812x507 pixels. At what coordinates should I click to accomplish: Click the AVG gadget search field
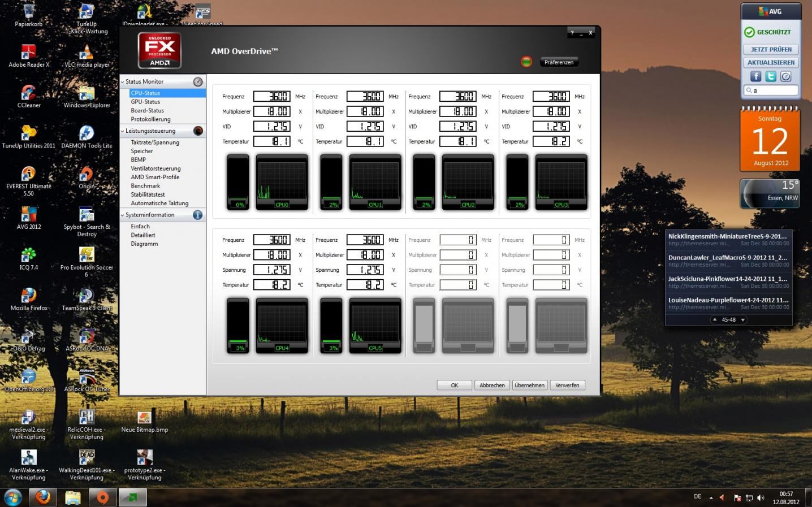[771, 90]
